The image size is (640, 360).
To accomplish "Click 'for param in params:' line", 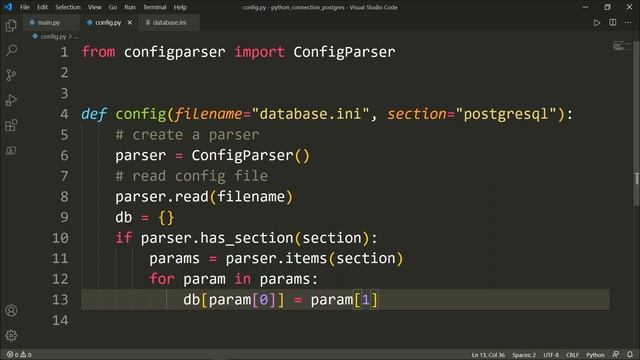I will 233,279.
